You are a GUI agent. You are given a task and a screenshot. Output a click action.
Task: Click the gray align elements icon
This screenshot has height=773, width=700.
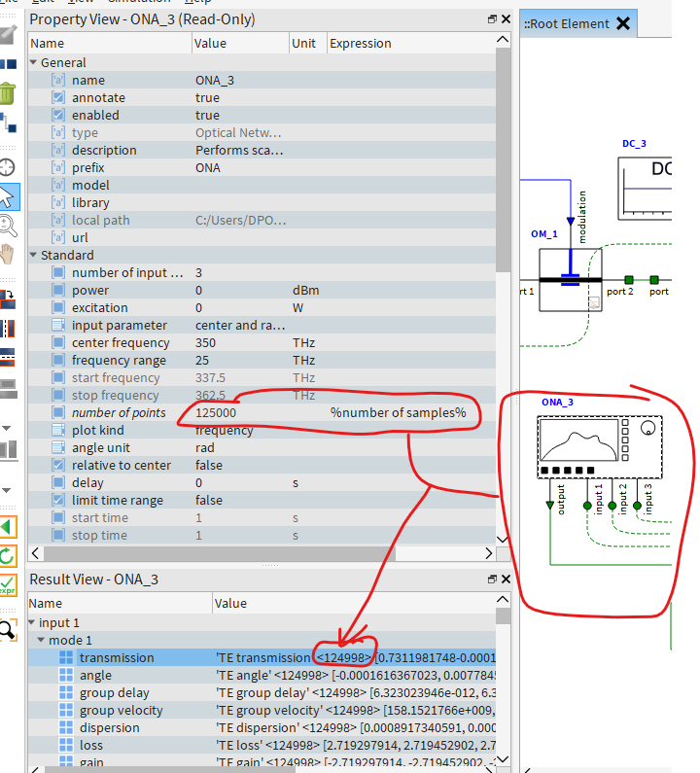click(9, 389)
